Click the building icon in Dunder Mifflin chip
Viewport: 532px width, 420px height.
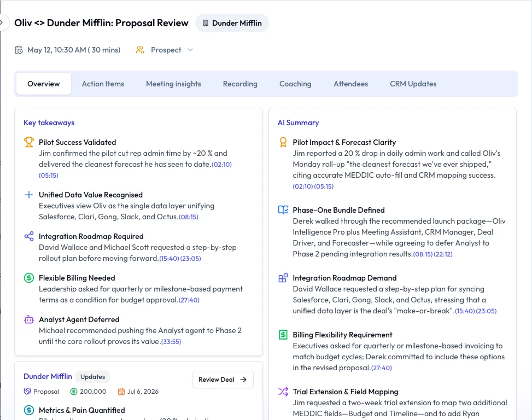click(x=205, y=23)
